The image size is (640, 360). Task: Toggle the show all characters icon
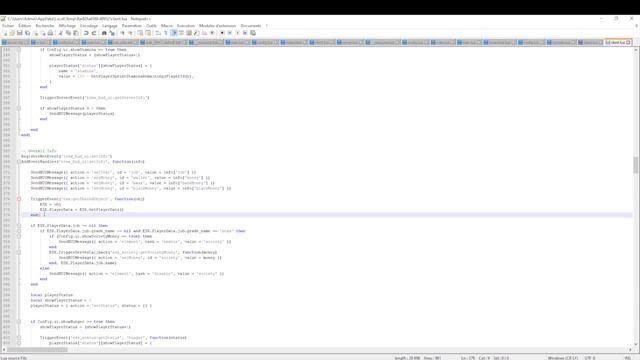click(x=166, y=33)
